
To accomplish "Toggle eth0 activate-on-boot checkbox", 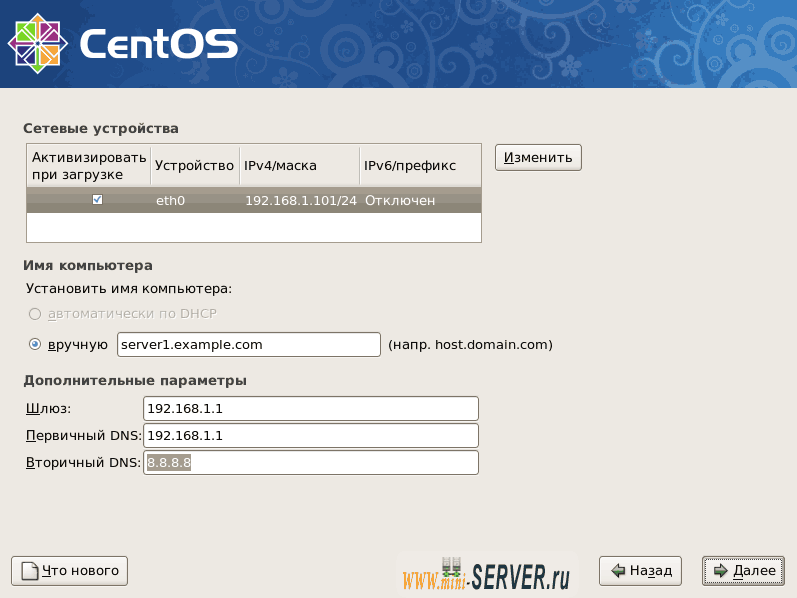I will pos(98,200).
